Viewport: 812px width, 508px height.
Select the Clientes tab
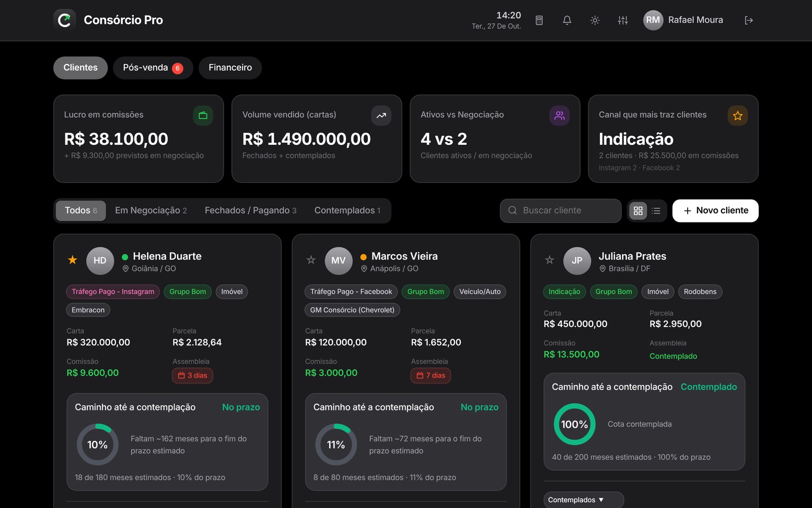pos(80,68)
